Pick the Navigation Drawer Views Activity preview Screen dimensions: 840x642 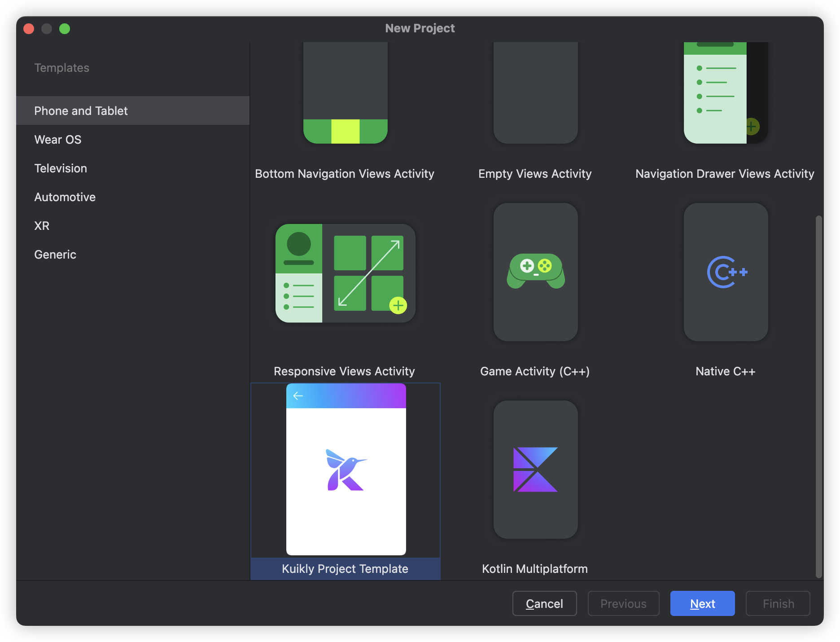point(726,94)
